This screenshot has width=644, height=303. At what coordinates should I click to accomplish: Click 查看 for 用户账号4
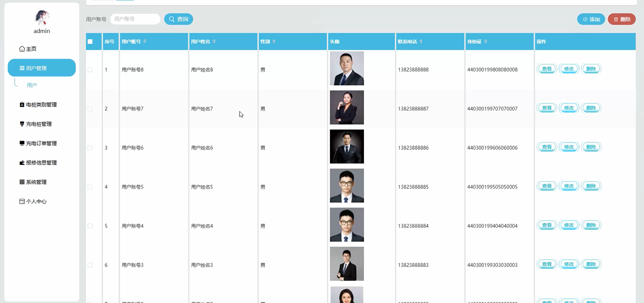pos(547,225)
